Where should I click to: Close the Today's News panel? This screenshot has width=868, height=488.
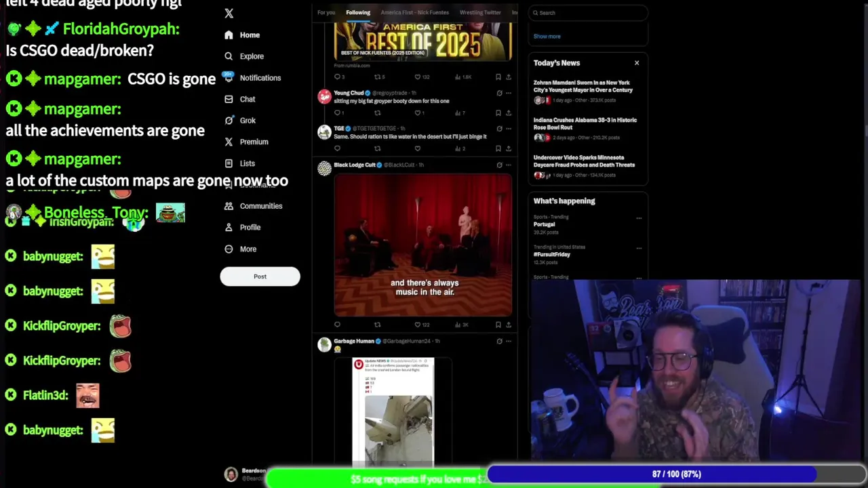point(637,63)
